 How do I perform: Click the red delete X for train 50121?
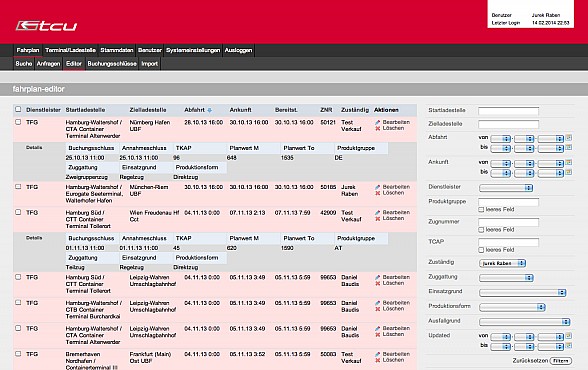(378, 129)
